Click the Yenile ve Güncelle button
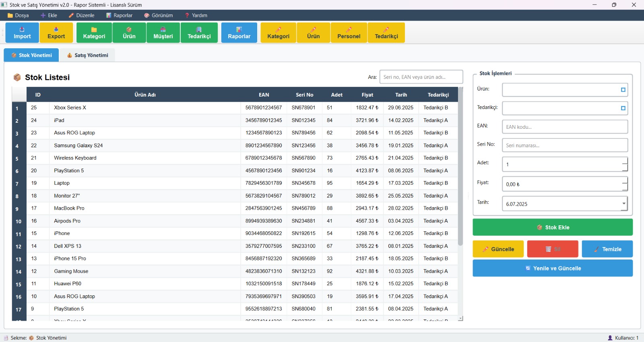 coord(553,268)
